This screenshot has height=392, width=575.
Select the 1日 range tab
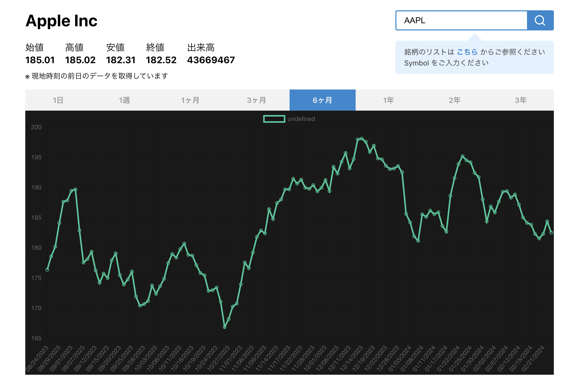[x=58, y=100]
